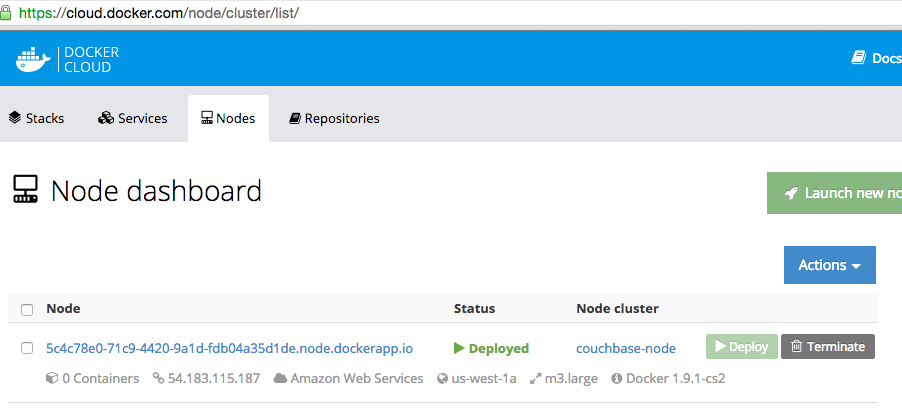Click the Docs book icon
Image resolution: width=902 pixels, height=419 pixels.
[x=858, y=58]
